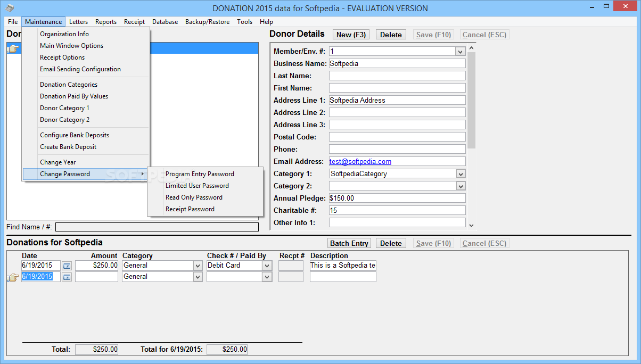The width and height of the screenshot is (641, 364).
Task: Open calendar picker for $250.00 donation row
Action: click(x=67, y=265)
